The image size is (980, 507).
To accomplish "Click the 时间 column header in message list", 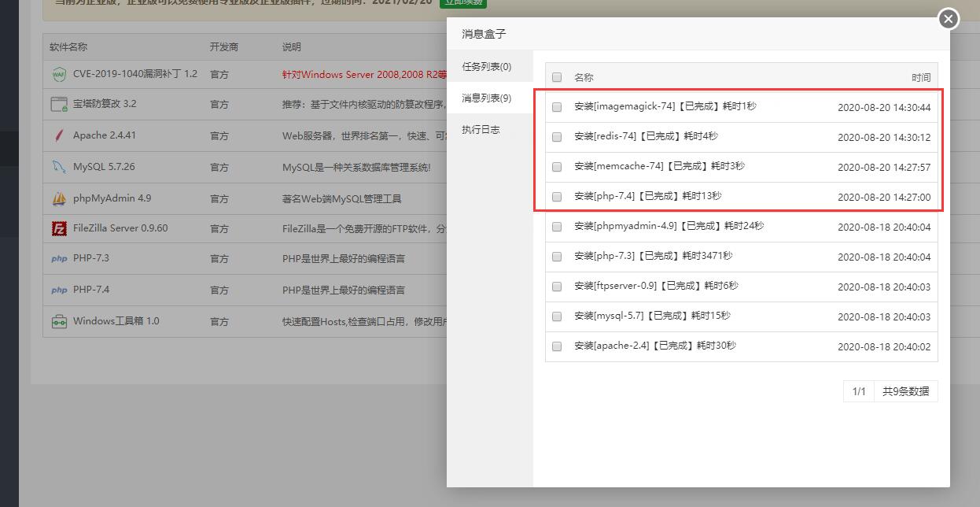I will point(921,77).
